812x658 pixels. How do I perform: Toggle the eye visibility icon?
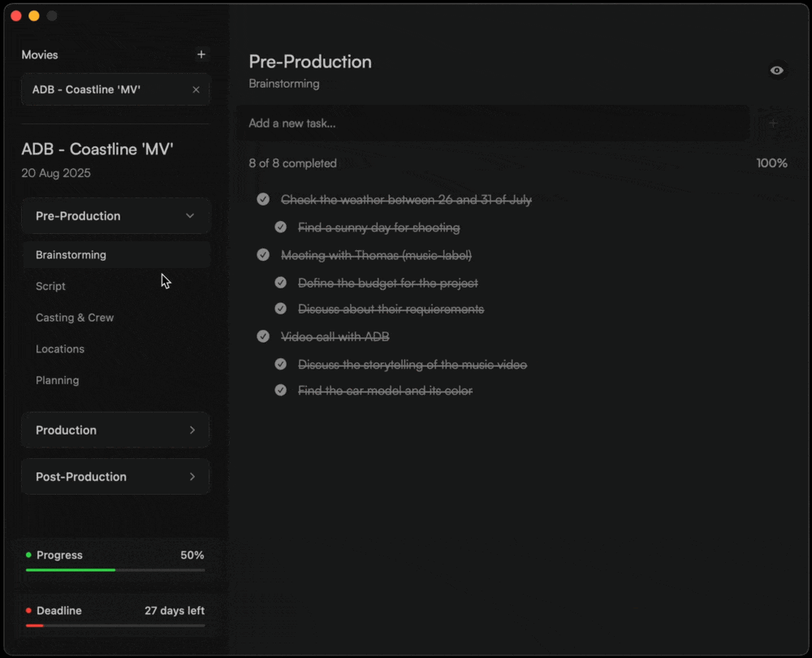777,71
